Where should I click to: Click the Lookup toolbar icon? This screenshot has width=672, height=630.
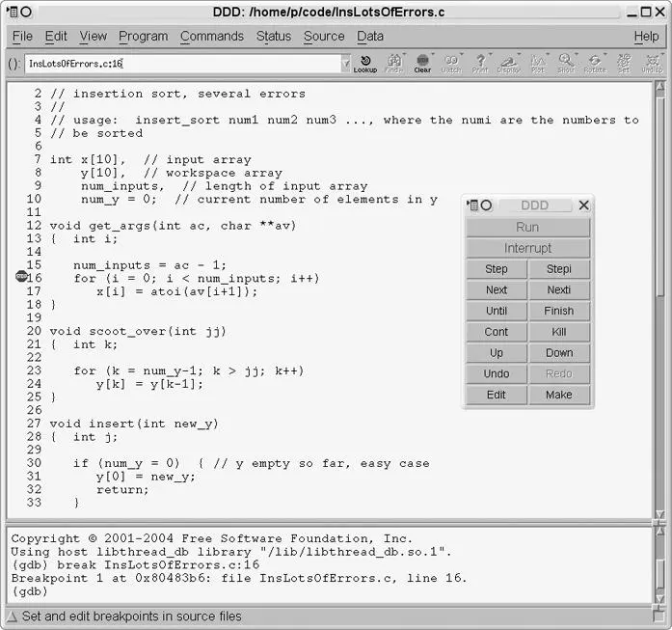[x=365, y=63]
